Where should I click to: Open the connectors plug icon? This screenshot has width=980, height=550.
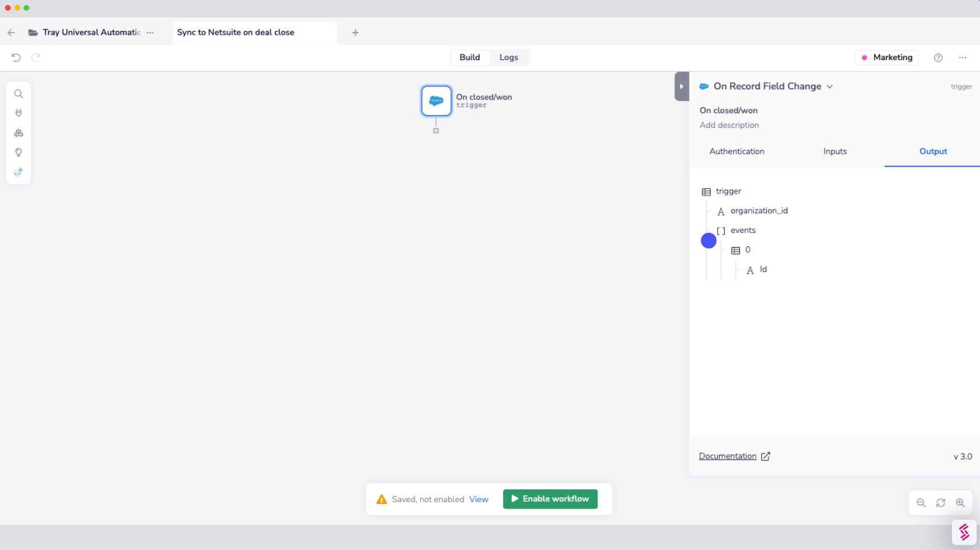[19, 113]
